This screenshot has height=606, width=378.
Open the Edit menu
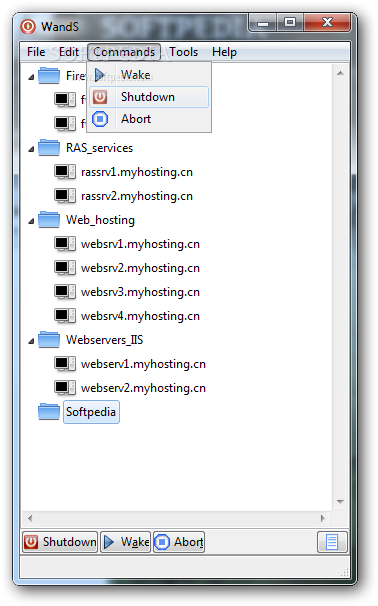pyautogui.click(x=69, y=52)
